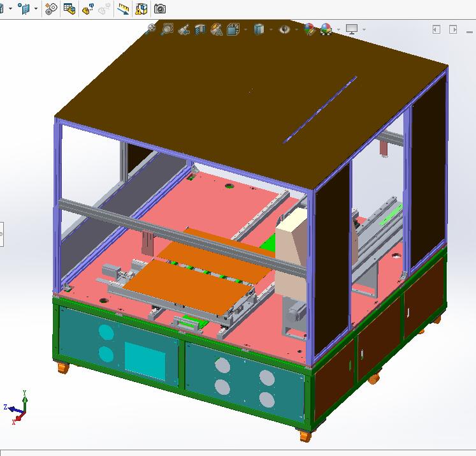Select the orange caster wheel at front-left corner
Image resolution: width=476 pixels, height=456 pixels.
tap(63, 368)
